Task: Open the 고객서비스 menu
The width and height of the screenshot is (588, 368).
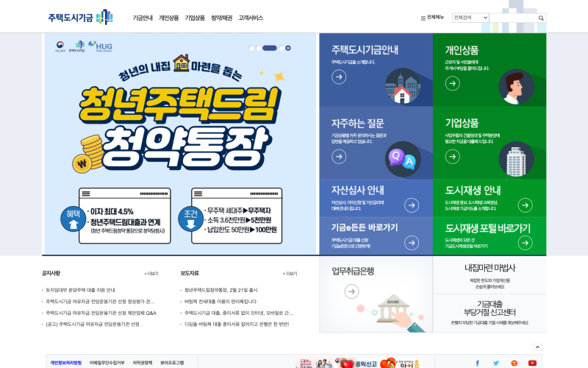Action: (251, 18)
